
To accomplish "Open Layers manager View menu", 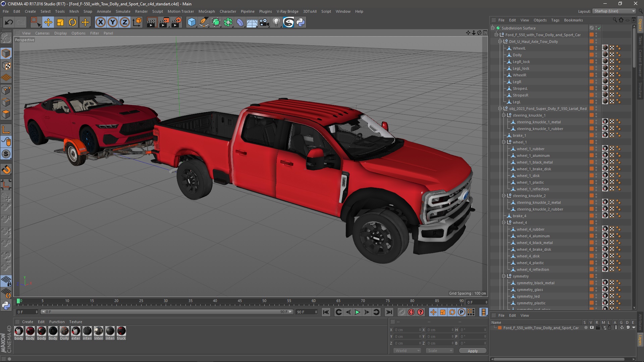I will (525, 315).
